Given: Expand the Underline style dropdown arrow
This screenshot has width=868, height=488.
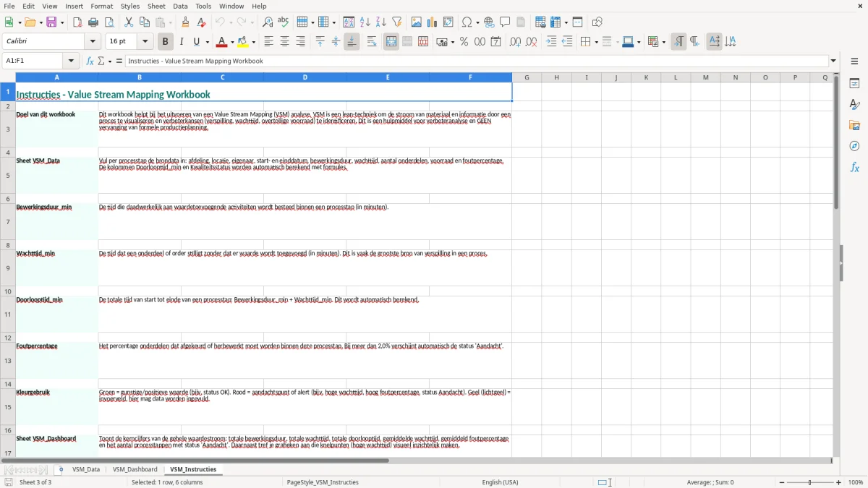Looking at the screenshot, I should [207, 42].
